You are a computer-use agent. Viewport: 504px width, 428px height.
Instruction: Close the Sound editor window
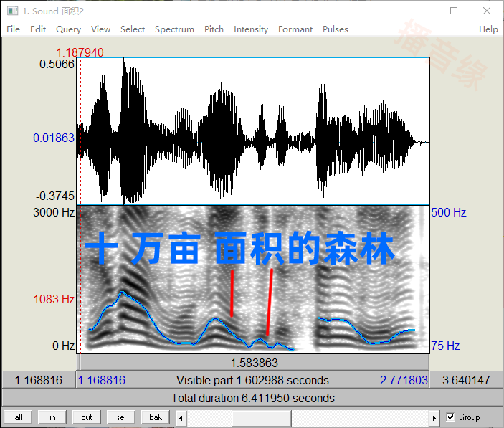(x=487, y=11)
